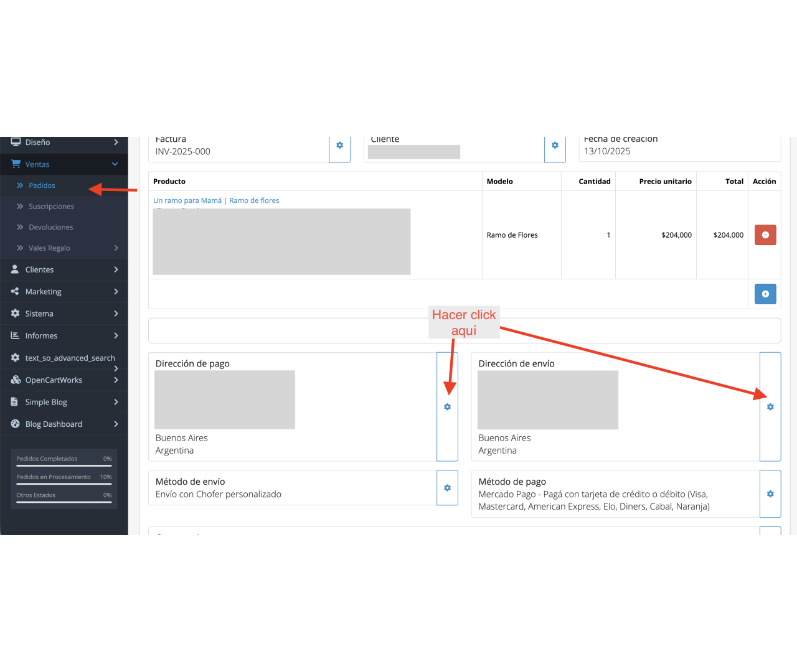Edit Dirección de envío via gear icon
This screenshot has width=797, height=672.
(x=770, y=407)
